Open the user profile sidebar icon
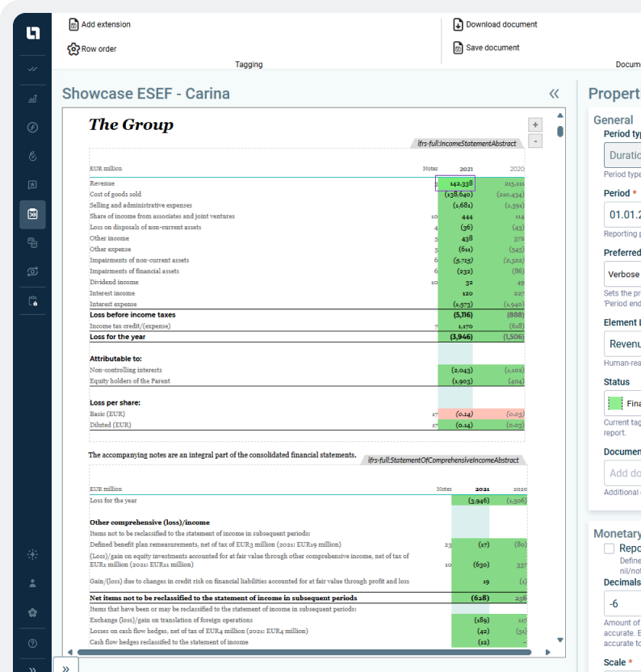 [33, 583]
